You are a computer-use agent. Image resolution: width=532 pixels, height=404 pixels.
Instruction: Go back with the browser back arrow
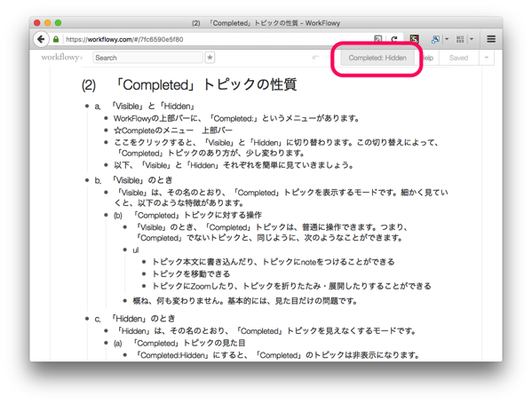coord(41,39)
